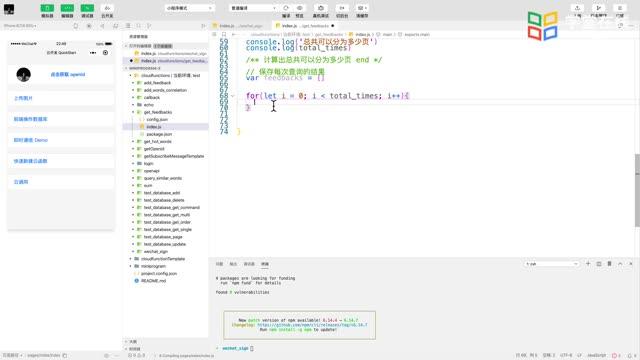Expand the miniprogram folder
The image size is (640, 360).
131,267
